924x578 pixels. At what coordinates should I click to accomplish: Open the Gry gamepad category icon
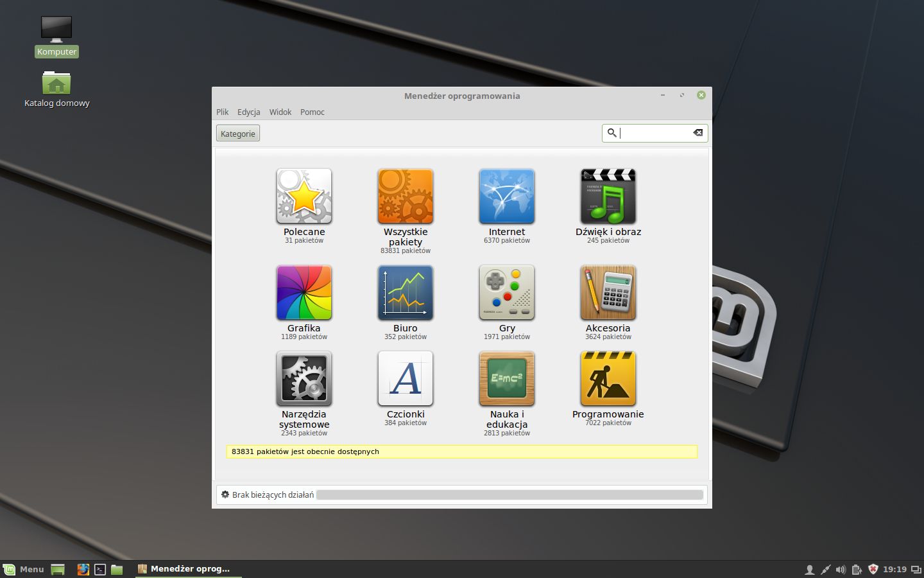coord(507,292)
